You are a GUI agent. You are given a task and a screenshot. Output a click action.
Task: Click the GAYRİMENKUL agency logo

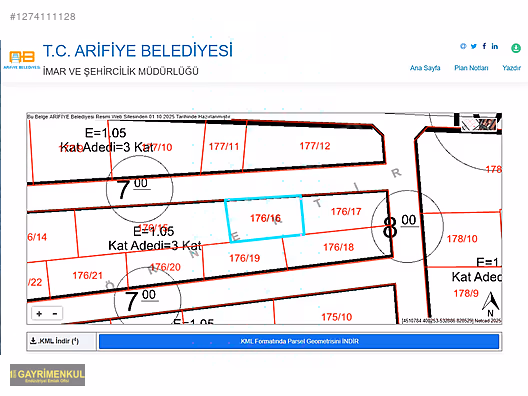point(47,375)
